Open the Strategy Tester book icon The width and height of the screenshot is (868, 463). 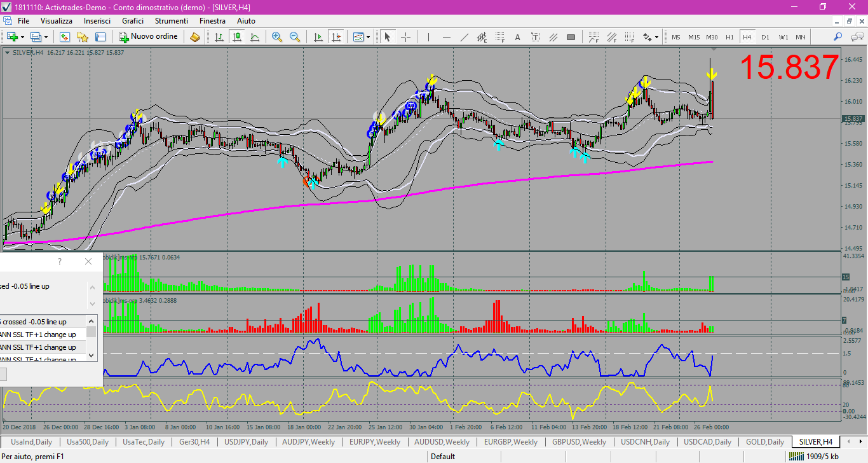(195, 37)
